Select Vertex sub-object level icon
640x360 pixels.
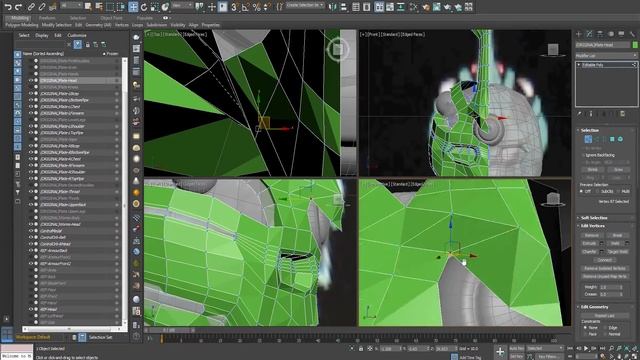coord(588,139)
